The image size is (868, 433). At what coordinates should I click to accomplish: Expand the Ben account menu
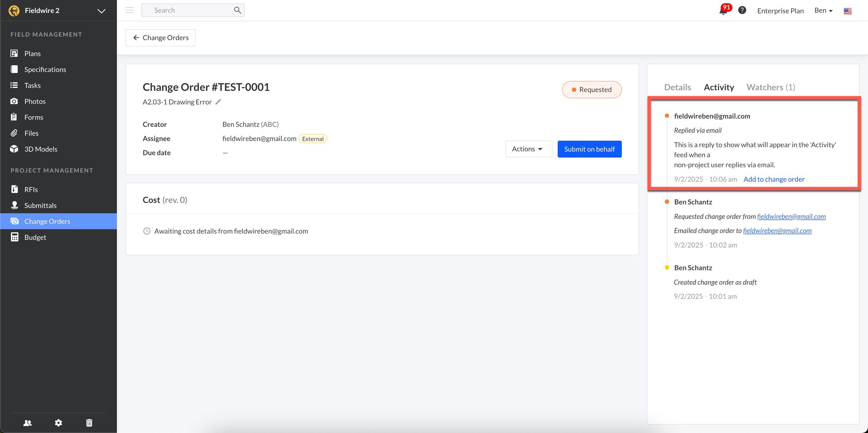[x=823, y=10]
